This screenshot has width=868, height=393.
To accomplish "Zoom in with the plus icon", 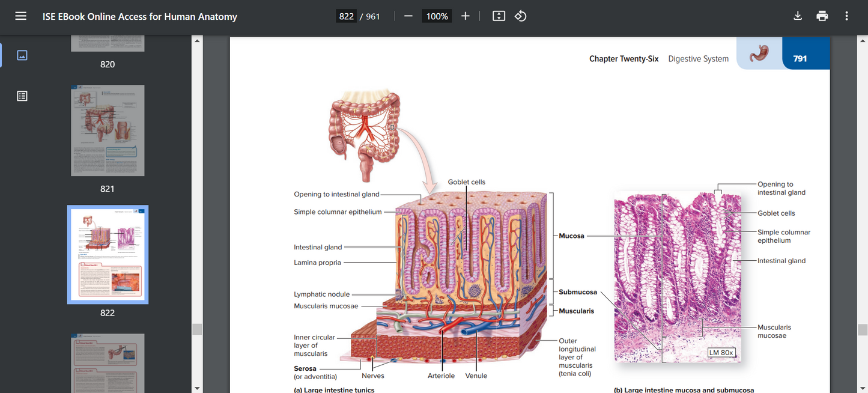I will pos(465,16).
